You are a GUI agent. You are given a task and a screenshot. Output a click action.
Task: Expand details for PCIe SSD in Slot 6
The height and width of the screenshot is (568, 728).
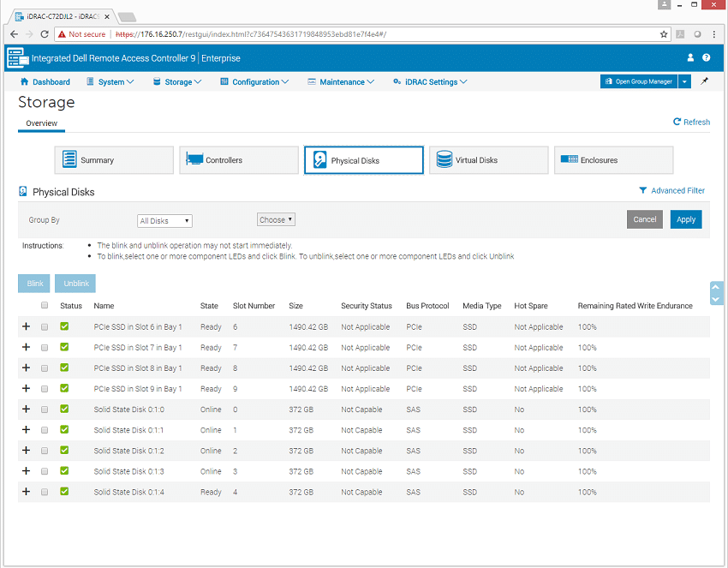coord(26,326)
